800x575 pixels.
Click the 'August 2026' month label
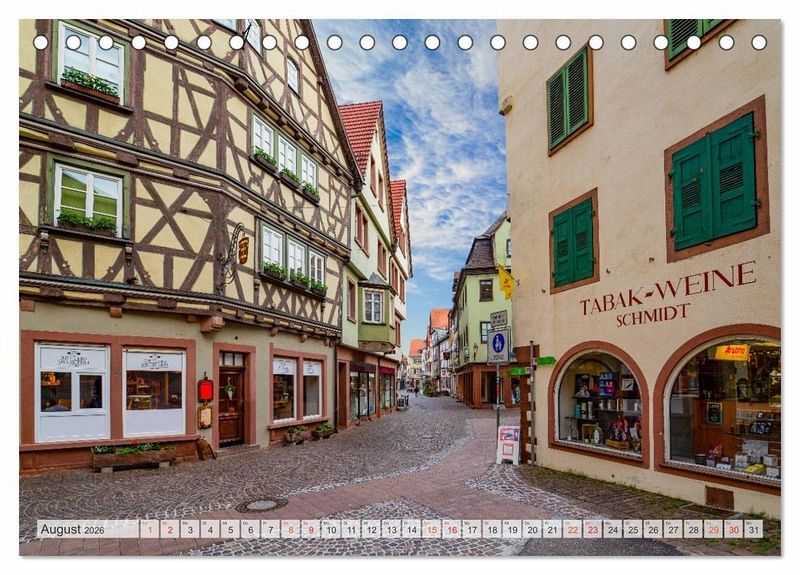[72, 530]
